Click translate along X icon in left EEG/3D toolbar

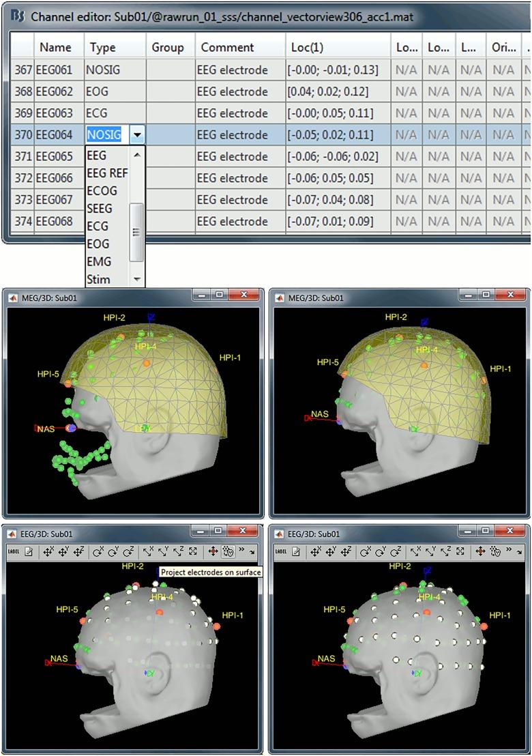(x=48, y=551)
